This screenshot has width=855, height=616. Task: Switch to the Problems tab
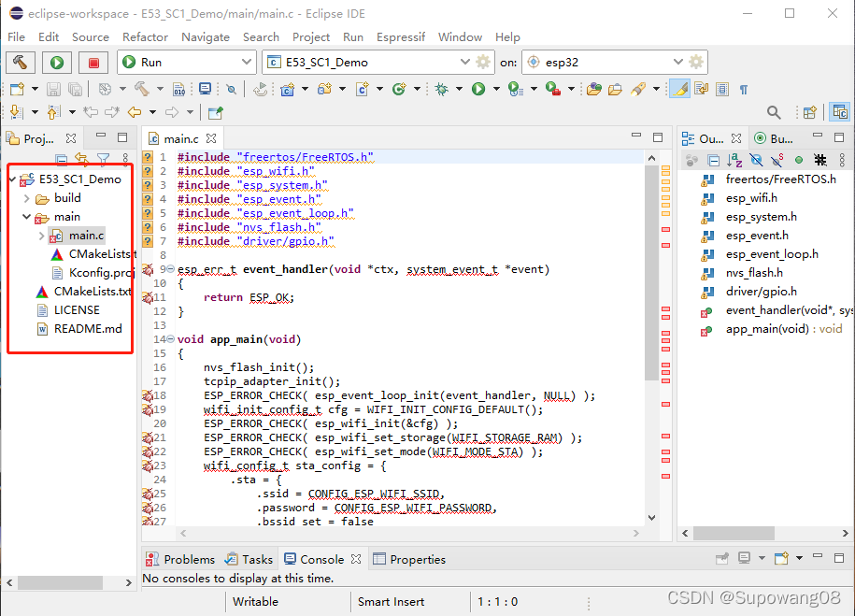180,559
